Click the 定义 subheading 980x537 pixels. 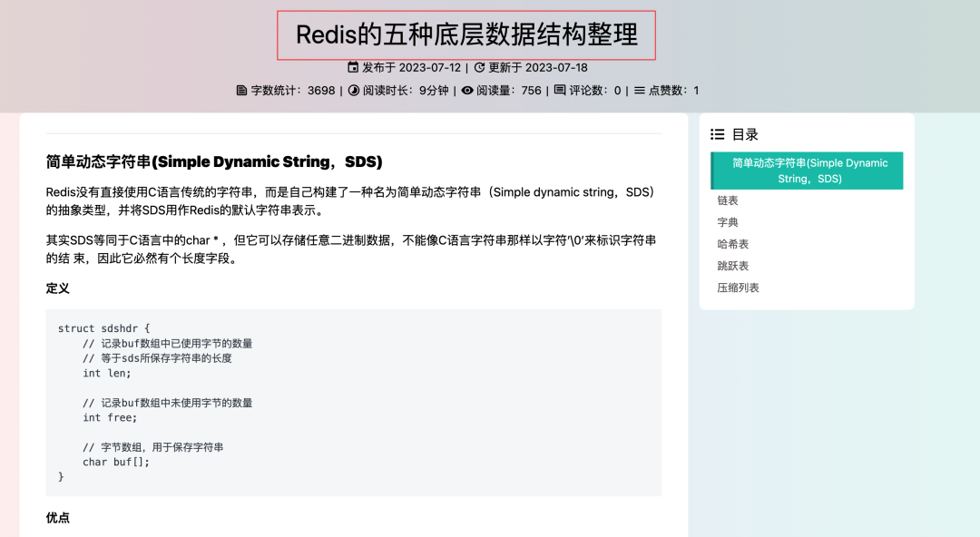coord(57,288)
